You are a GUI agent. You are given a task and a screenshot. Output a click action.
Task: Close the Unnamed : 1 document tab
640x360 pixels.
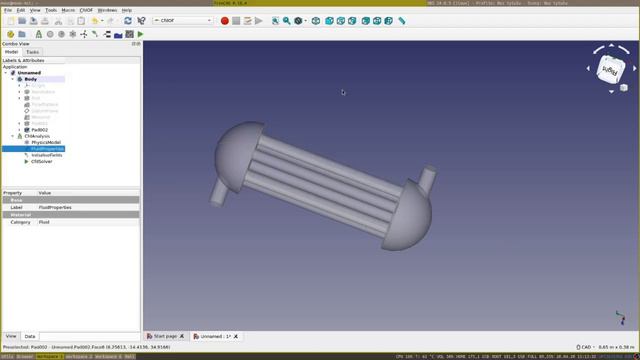[236, 336]
